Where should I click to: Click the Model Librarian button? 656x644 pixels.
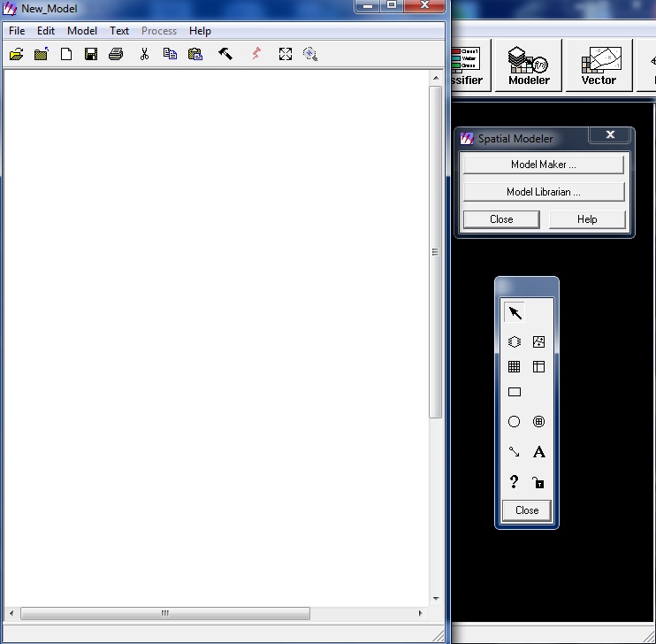click(544, 192)
